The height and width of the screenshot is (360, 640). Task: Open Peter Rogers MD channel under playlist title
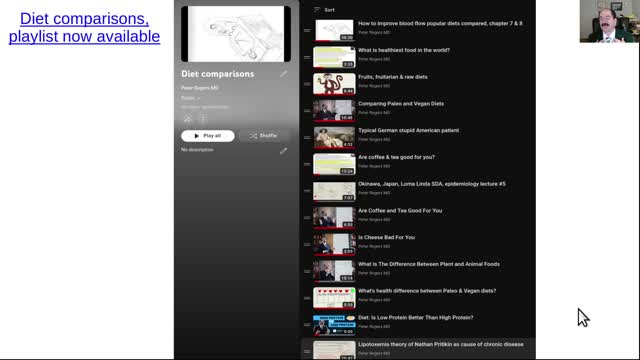coord(200,88)
